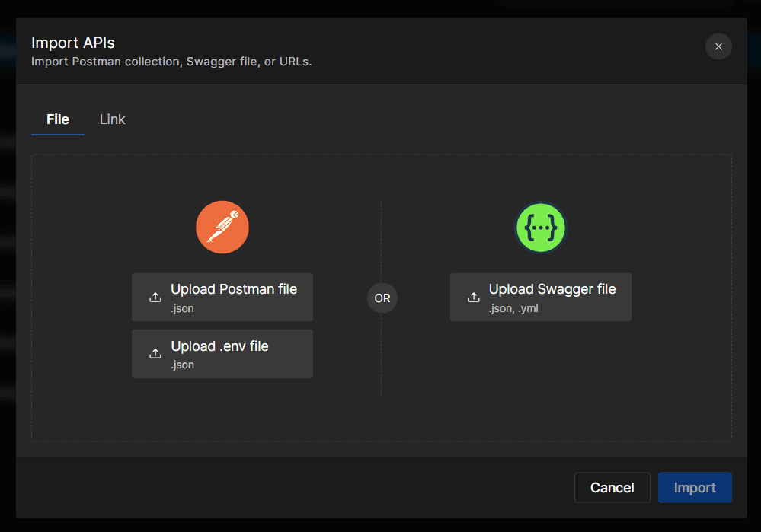Switch to the File tab
This screenshot has height=532, width=761.
point(58,119)
